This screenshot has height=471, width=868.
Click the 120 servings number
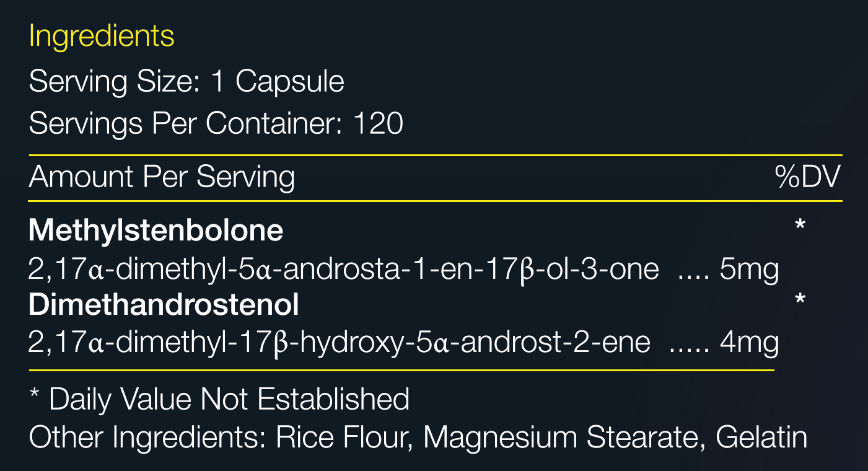click(x=379, y=124)
